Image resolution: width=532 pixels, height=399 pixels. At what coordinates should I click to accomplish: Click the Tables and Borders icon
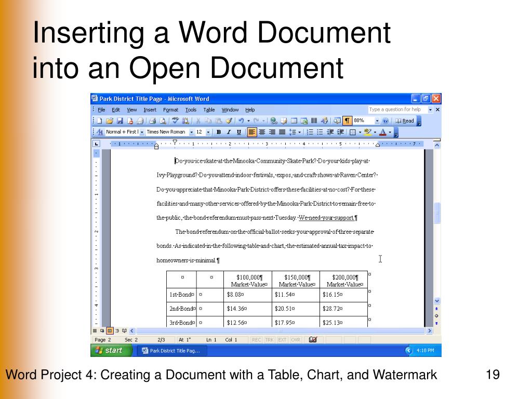point(284,121)
